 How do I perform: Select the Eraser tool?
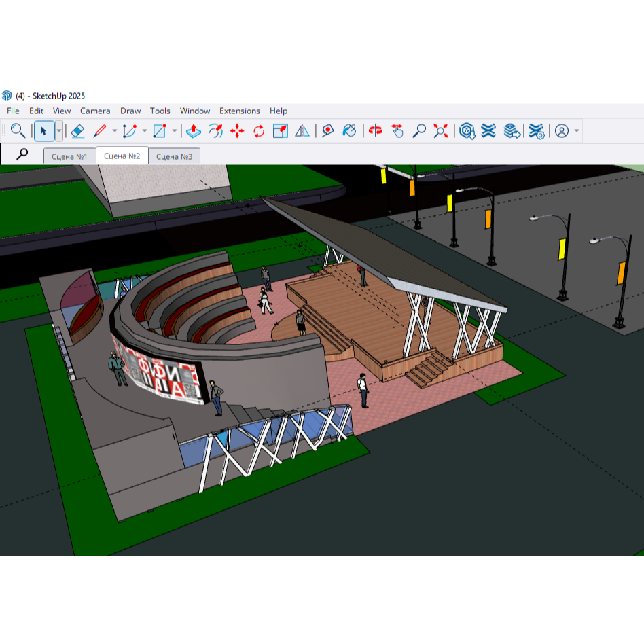[77, 130]
